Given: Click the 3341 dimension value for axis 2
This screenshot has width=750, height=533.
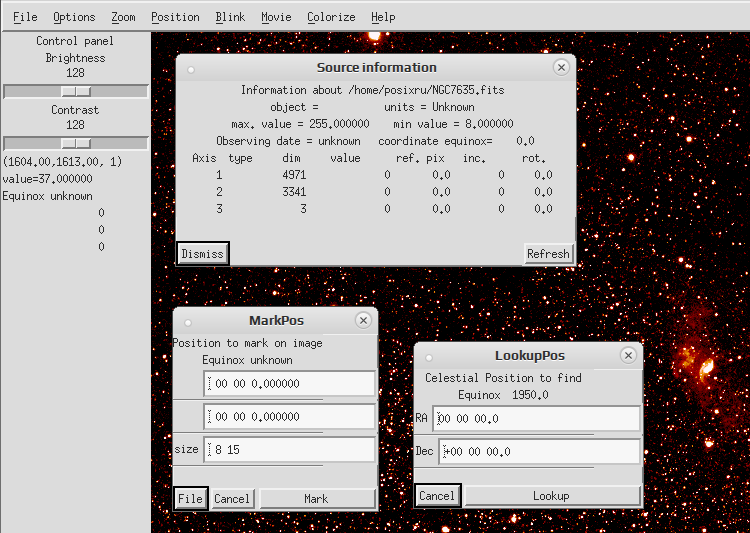Looking at the screenshot, I should tap(294, 192).
